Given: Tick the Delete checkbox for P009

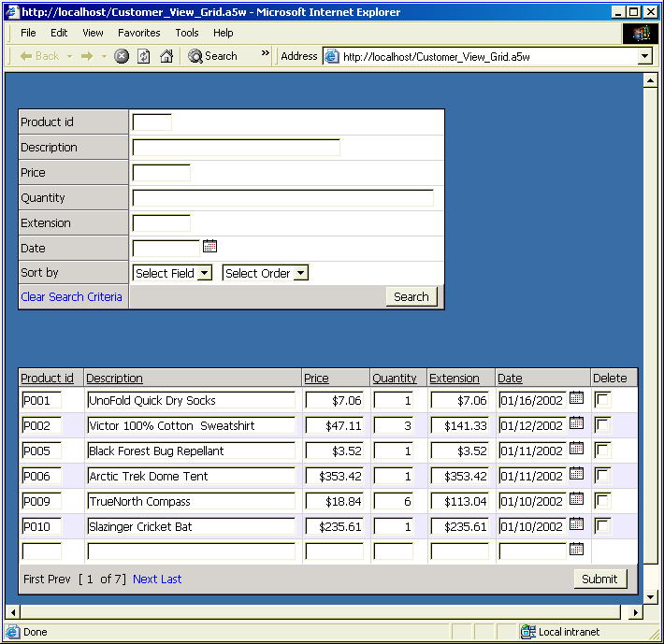Looking at the screenshot, I should 602,501.
